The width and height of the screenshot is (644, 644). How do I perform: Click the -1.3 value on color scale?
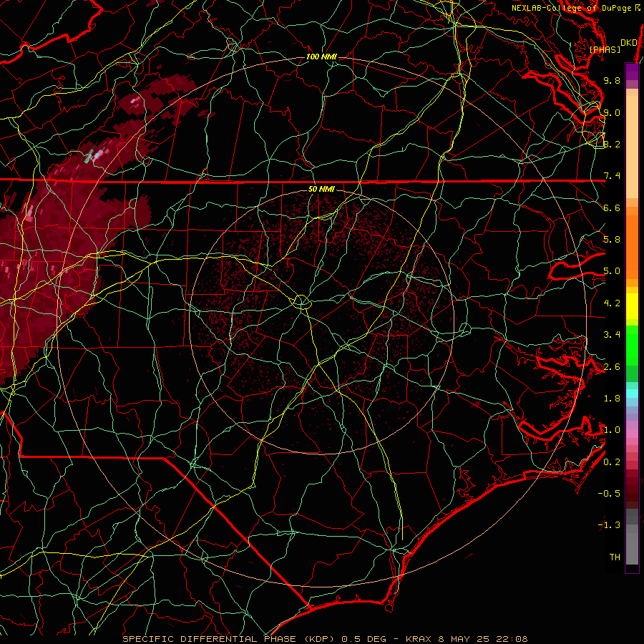[609, 525]
